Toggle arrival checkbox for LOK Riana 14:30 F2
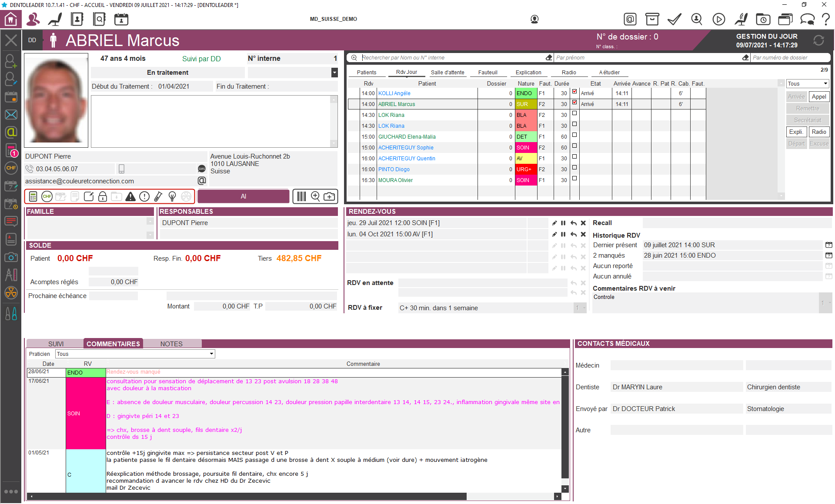835x504 pixels. pos(574,113)
